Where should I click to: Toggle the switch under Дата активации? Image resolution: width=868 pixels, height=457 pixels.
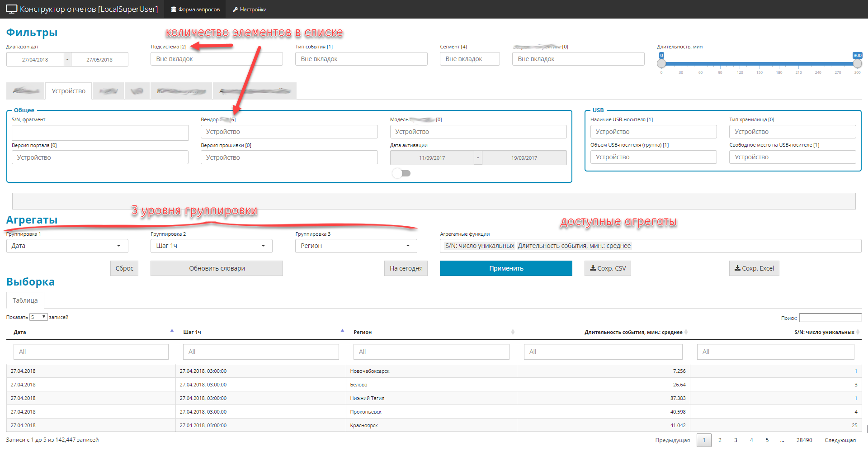(401, 173)
